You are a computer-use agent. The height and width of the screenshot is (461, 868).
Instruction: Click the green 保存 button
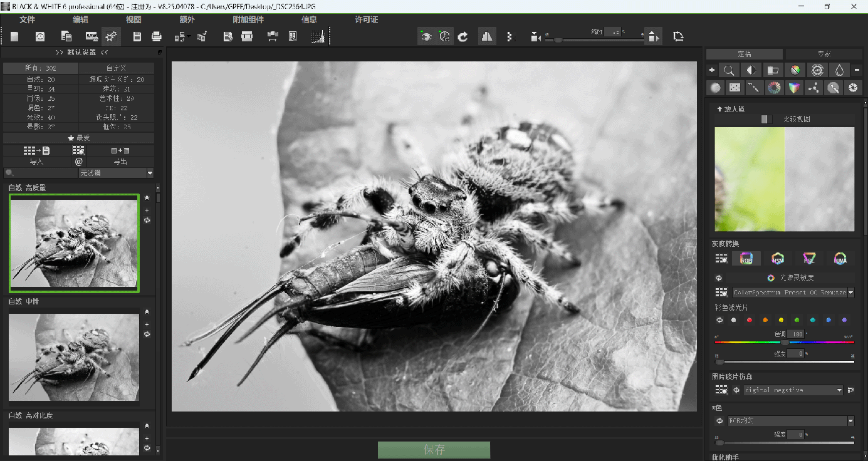tap(434, 450)
